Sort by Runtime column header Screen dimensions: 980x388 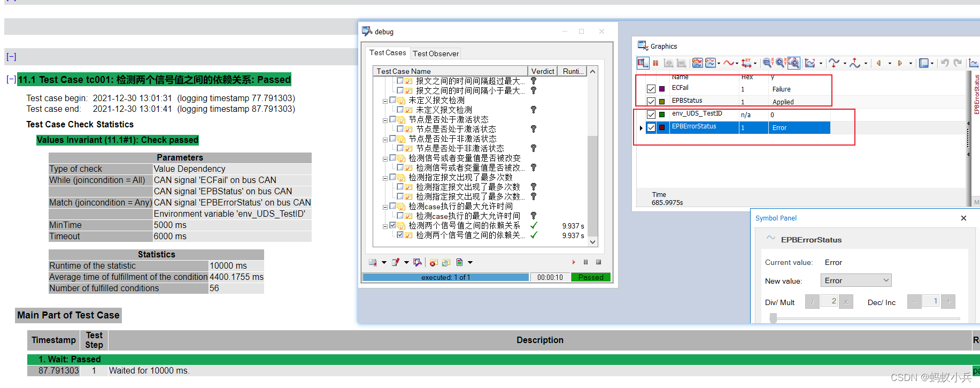[x=572, y=71]
